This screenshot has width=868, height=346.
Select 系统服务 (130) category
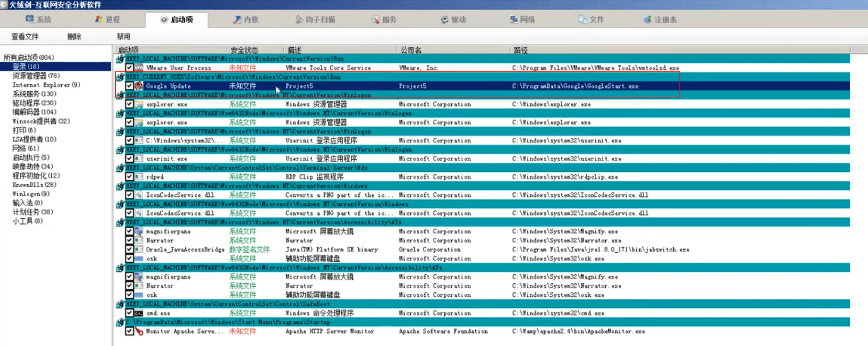pos(34,94)
